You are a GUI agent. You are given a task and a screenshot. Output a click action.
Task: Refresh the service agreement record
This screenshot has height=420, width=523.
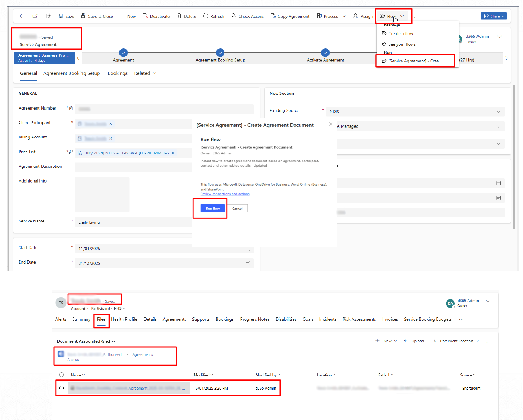[x=214, y=16]
